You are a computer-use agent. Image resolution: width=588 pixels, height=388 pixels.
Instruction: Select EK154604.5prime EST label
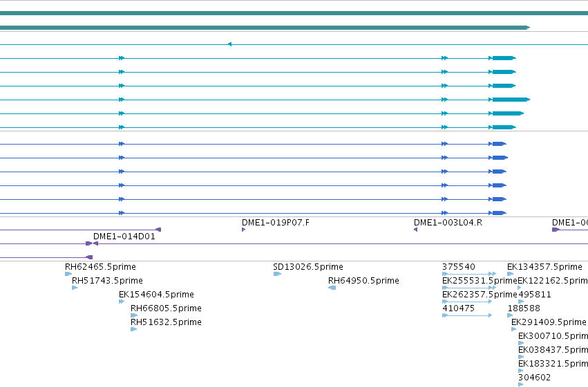pos(156,295)
